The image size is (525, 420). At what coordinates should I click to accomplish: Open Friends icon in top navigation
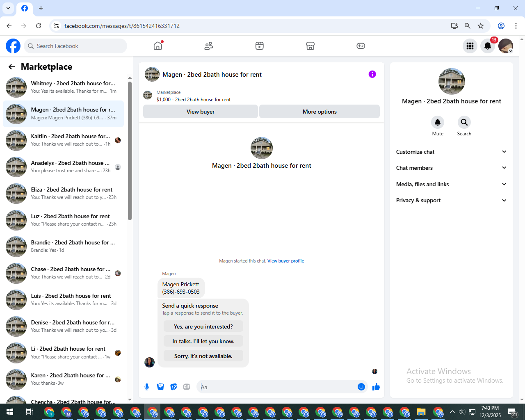209,46
